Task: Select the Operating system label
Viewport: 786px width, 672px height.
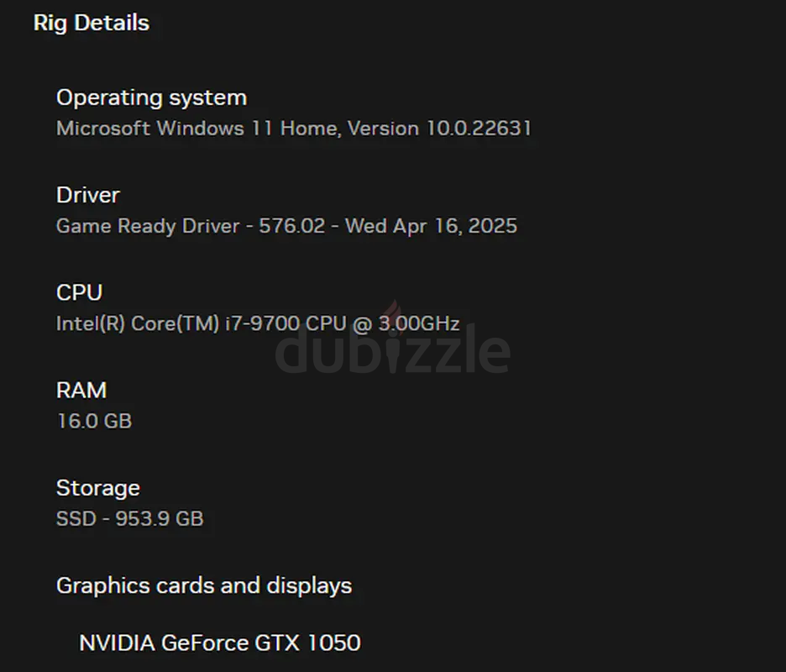Action: pyautogui.click(x=151, y=97)
